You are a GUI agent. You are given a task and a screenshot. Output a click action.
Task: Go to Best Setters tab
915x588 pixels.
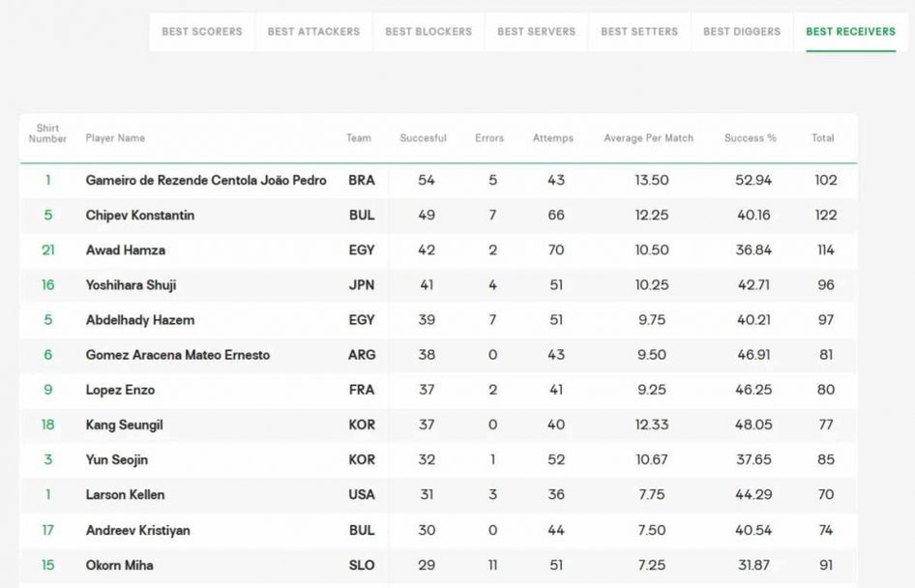pos(639,32)
